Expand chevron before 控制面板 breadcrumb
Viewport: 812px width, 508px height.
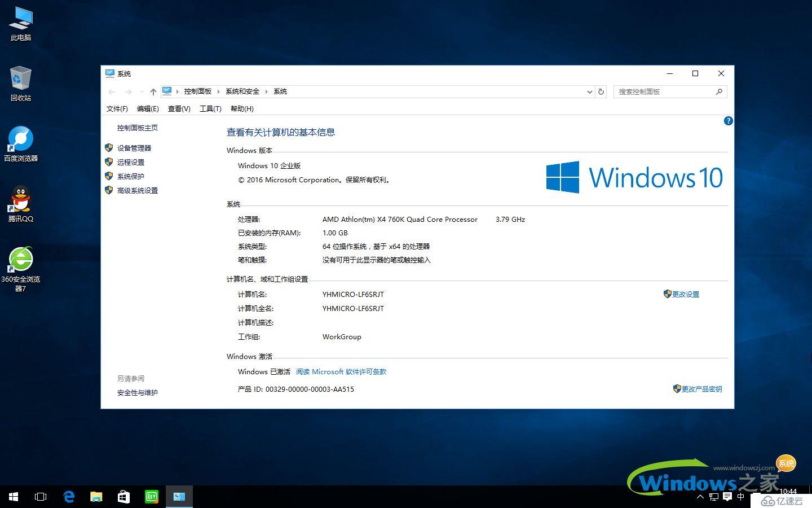[x=177, y=91]
